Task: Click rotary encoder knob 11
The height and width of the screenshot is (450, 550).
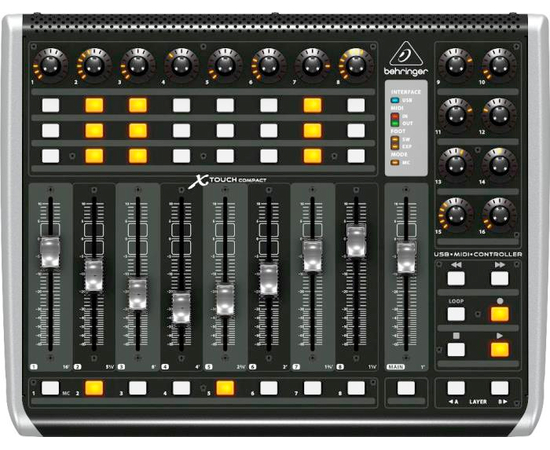Action: pyautogui.click(x=456, y=115)
